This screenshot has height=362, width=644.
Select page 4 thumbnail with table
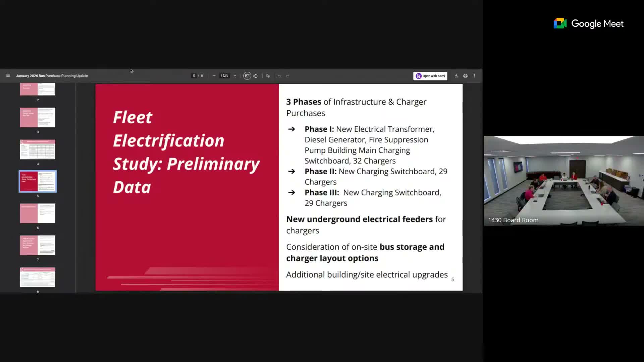(38, 149)
